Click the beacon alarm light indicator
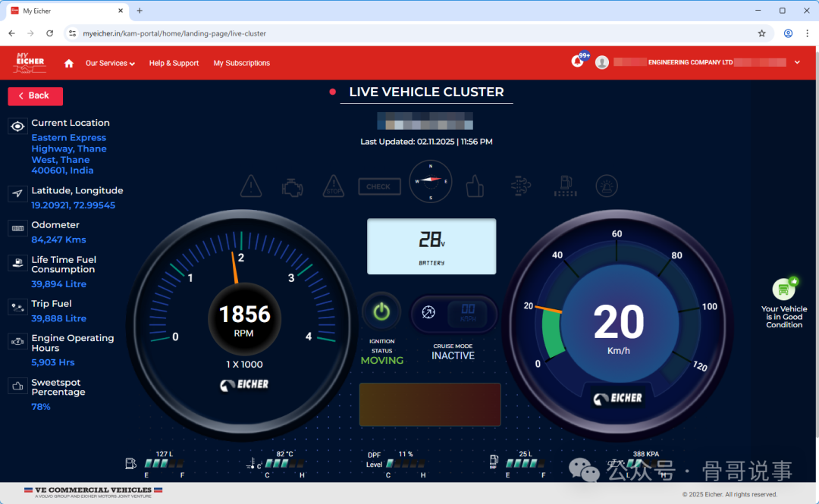The height and width of the screenshot is (504, 819). [607, 186]
